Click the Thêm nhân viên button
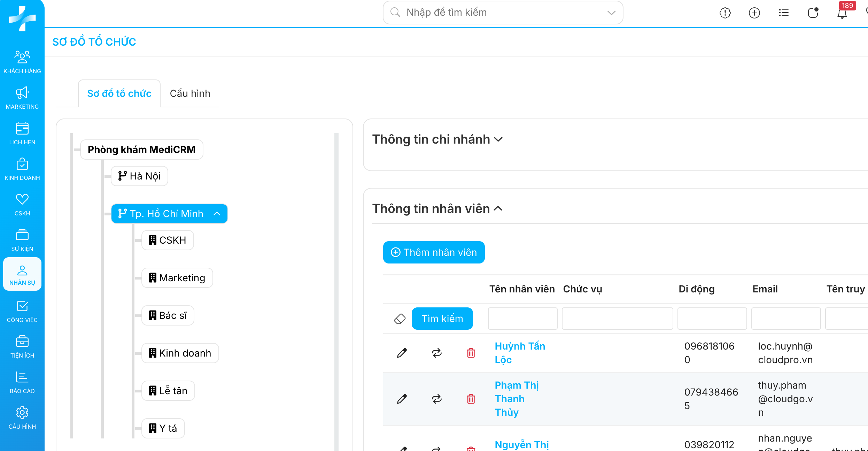The image size is (868, 451). (434, 252)
